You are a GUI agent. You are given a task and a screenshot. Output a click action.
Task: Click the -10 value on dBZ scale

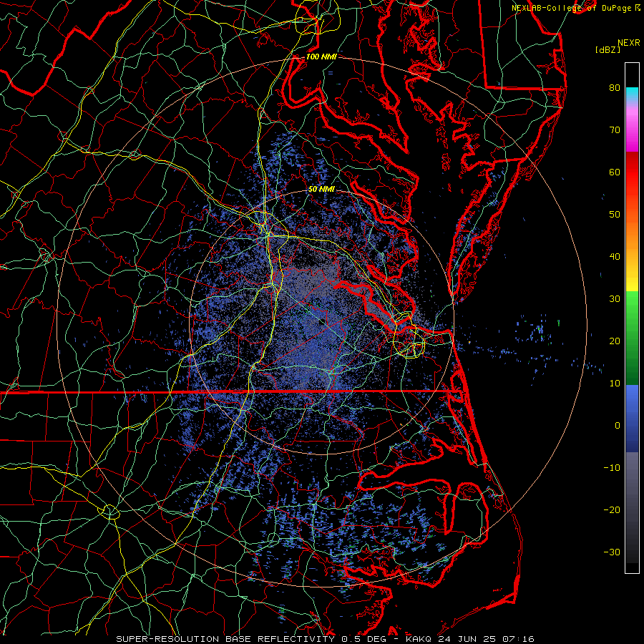[612, 468]
